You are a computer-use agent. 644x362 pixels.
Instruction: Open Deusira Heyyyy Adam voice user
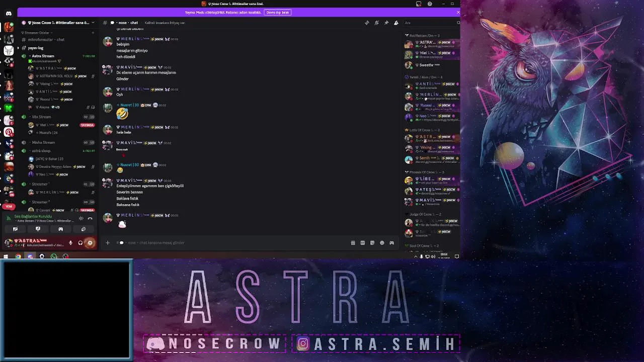(x=59, y=166)
